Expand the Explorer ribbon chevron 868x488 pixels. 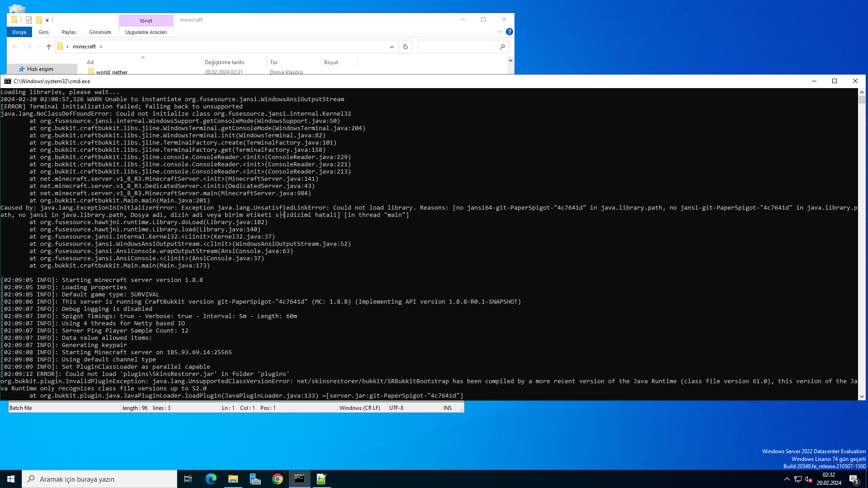[x=500, y=32]
